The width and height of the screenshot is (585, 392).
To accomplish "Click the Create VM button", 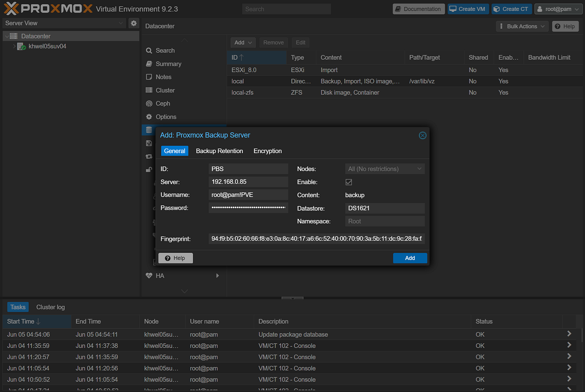I will pyautogui.click(x=468, y=9).
